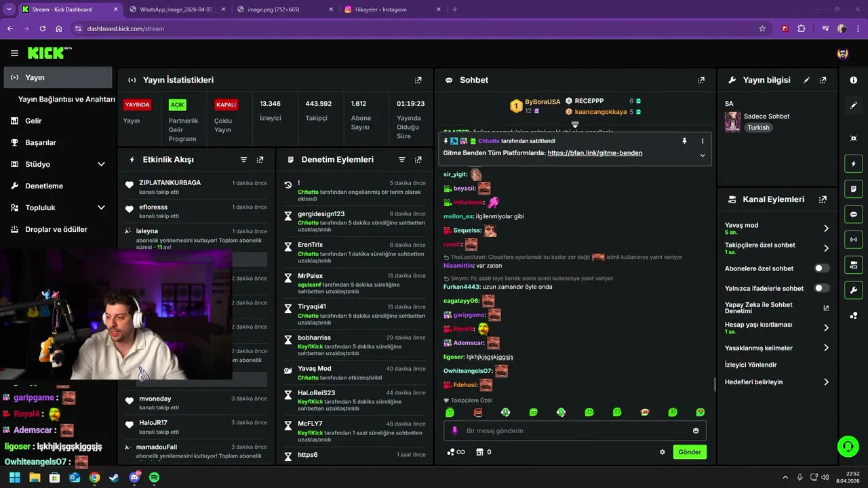Click the wrench widget icon in the right sidebar
Viewport: 868px width, 488px height.
tap(854, 290)
